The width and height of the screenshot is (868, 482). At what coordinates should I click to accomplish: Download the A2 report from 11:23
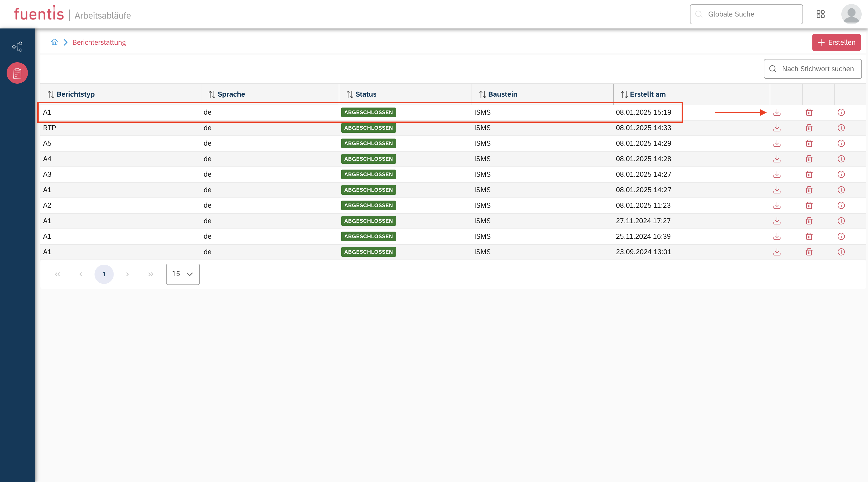pyautogui.click(x=777, y=205)
